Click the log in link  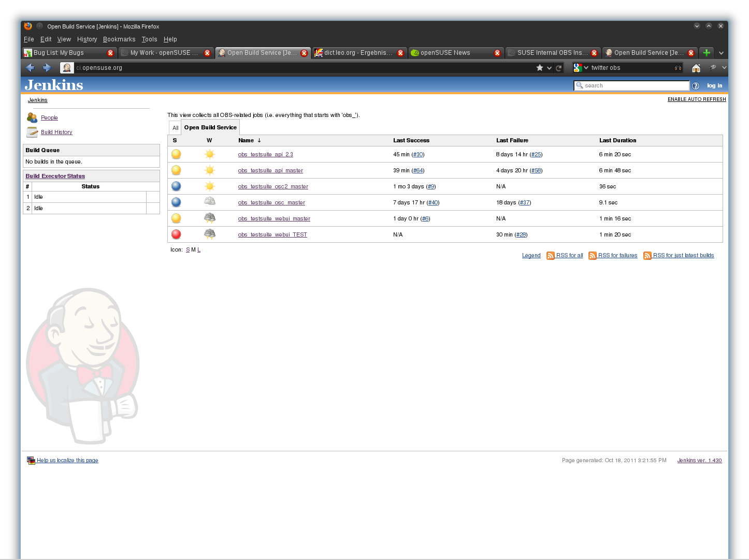[x=714, y=86]
